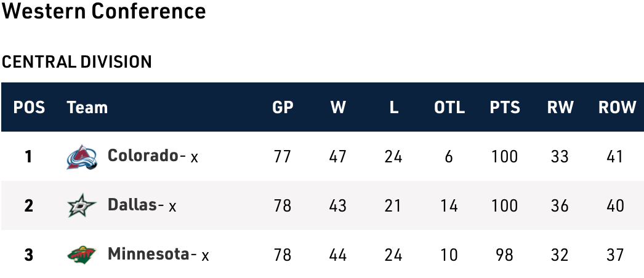Open the Minnesota team link
Image resolution: width=644 pixels, height=278 pixels.
148,253
